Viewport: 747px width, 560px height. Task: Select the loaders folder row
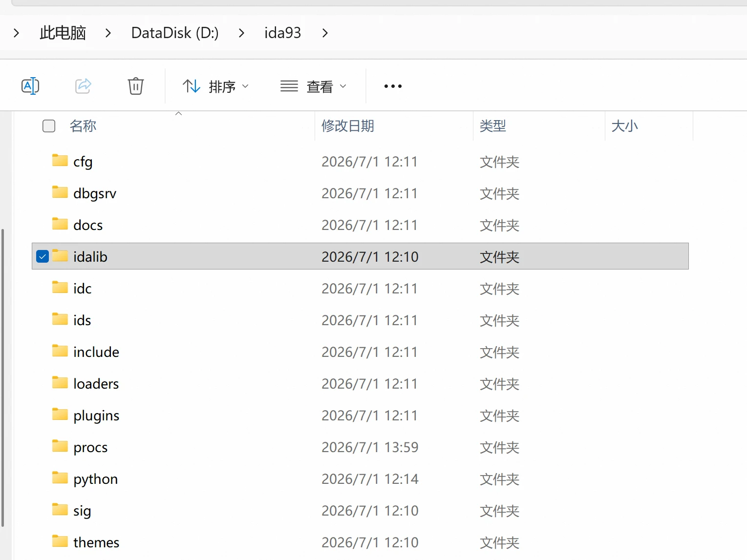click(x=360, y=384)
